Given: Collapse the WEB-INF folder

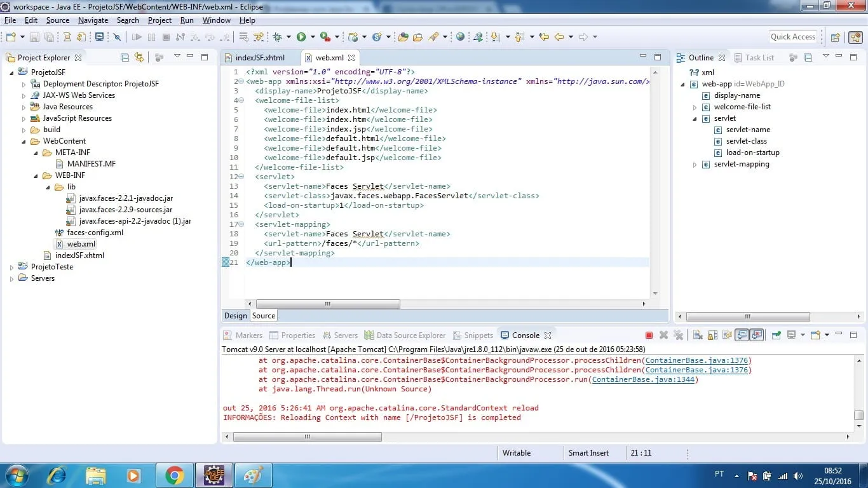Looking at the screenshot, I should 36,176.
